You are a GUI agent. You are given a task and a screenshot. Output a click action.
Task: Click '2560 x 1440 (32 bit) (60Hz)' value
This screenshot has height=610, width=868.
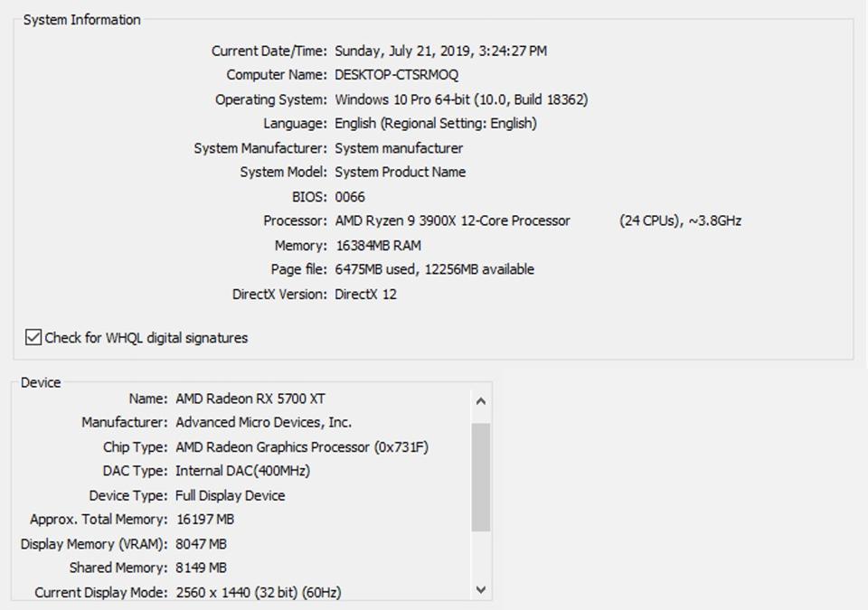point(259,592)
